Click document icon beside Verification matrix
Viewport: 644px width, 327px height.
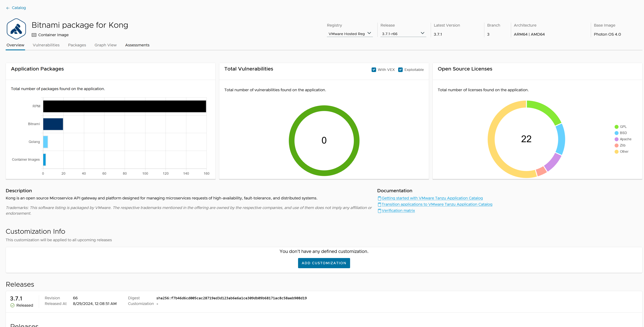[379, 211]
